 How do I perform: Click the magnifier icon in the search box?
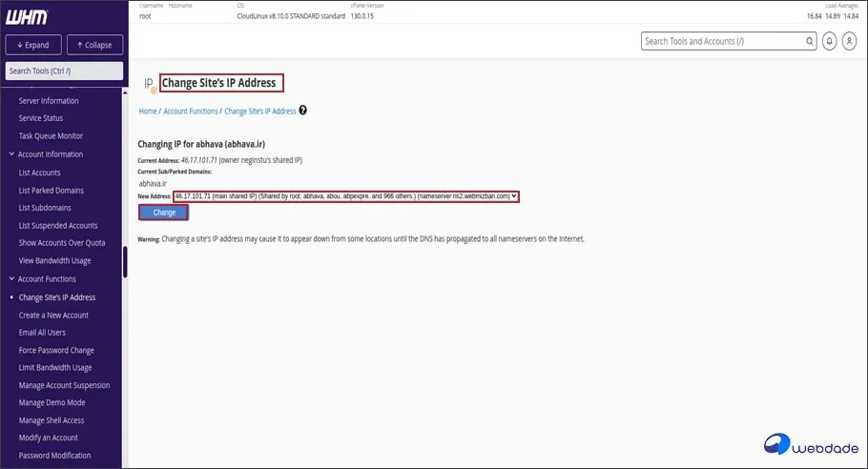pyautogui.click(x=808, y=41)
